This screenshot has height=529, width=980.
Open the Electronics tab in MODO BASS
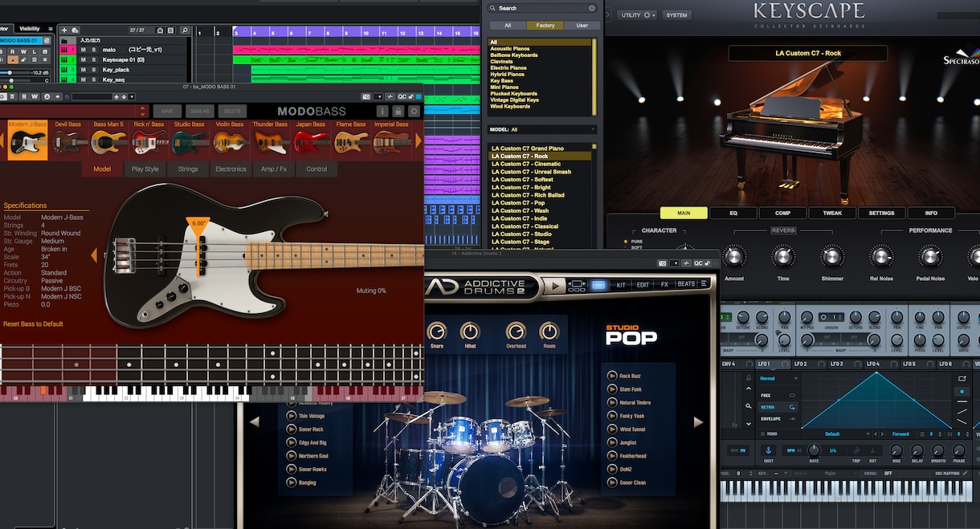coord(231,169)
